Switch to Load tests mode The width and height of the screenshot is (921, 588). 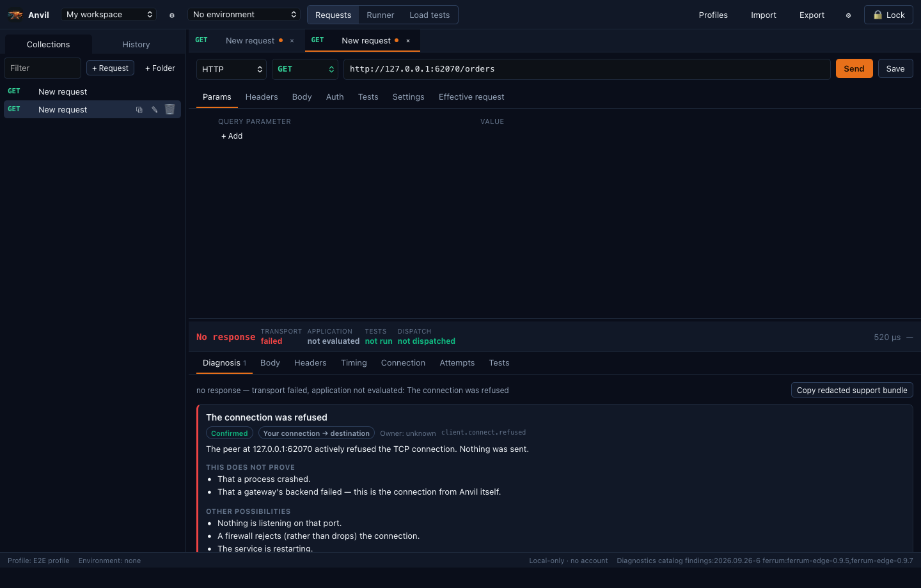point(429,15)
